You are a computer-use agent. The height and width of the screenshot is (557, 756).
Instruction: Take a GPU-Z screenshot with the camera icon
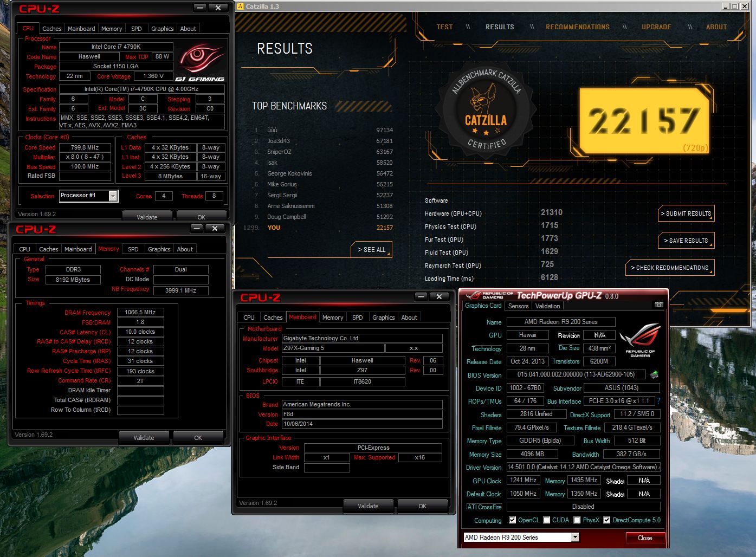(658, 305)
